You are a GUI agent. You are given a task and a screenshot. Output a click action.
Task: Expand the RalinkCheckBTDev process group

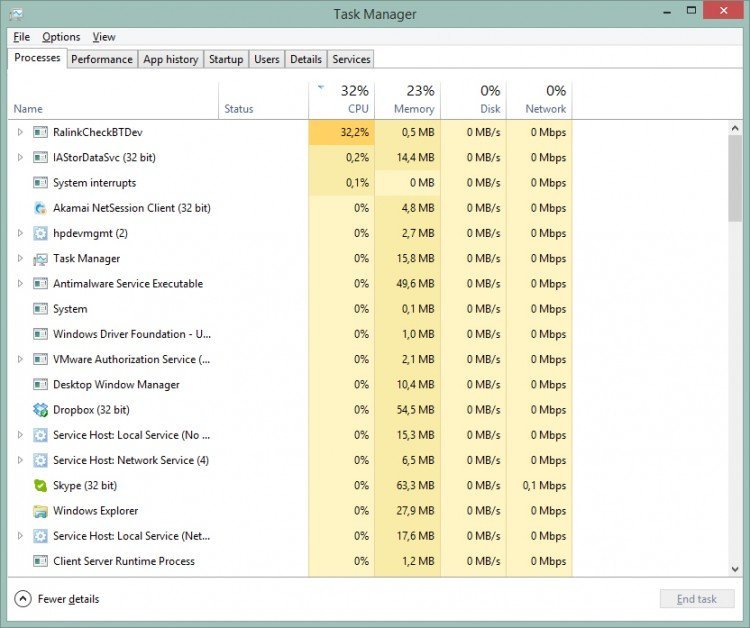tap(20, 132)
